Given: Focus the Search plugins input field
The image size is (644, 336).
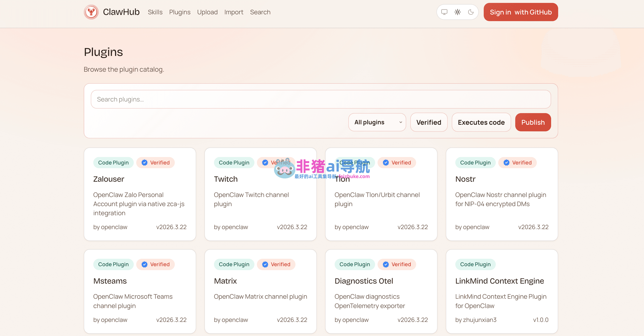Looking at the screenshot, I should [321, 99].
